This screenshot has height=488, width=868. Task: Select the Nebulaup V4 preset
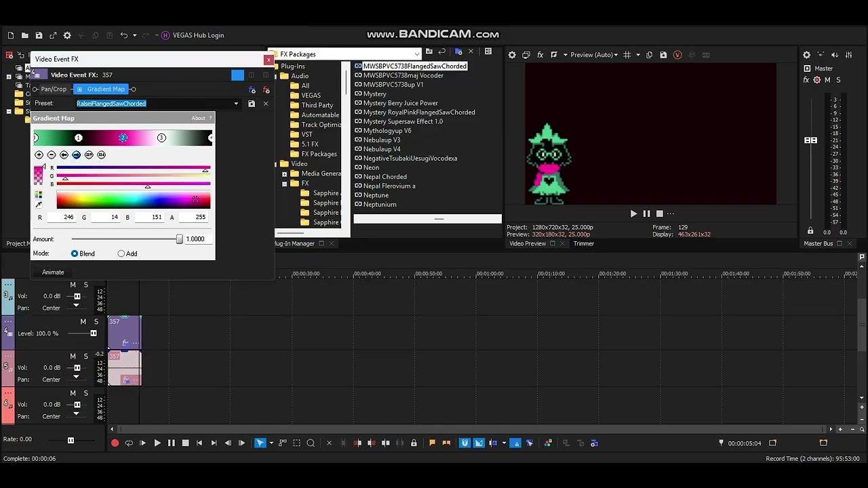click(381, 149)
